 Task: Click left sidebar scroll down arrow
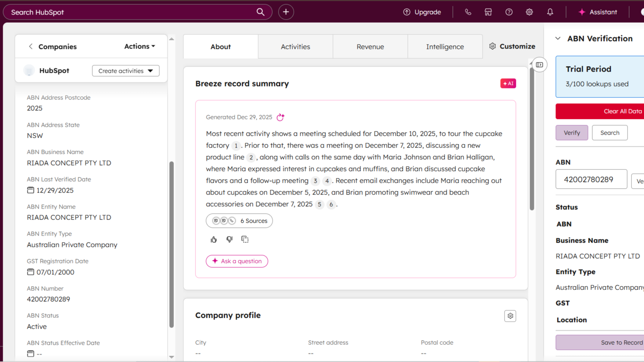(172, 357)
